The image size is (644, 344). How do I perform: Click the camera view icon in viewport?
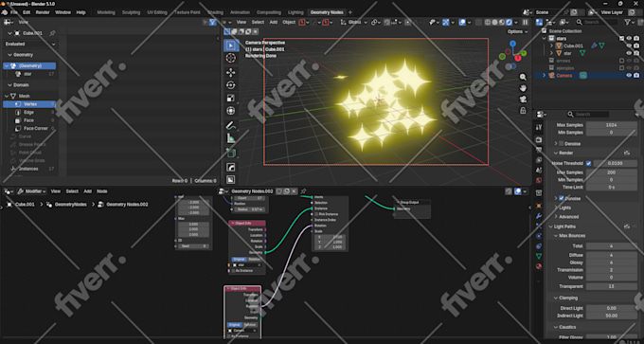523,100
